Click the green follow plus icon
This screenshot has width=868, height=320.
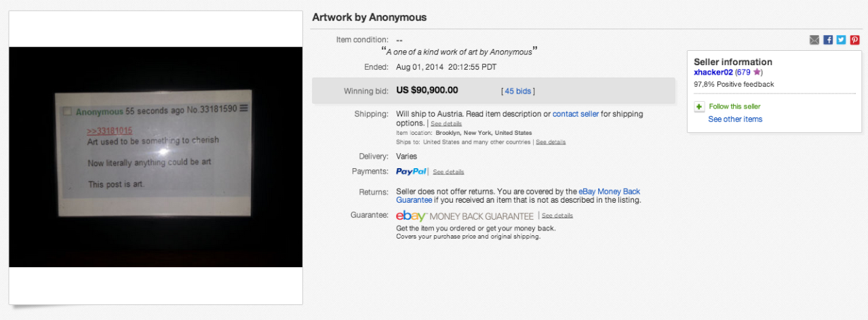click(698, 106)
